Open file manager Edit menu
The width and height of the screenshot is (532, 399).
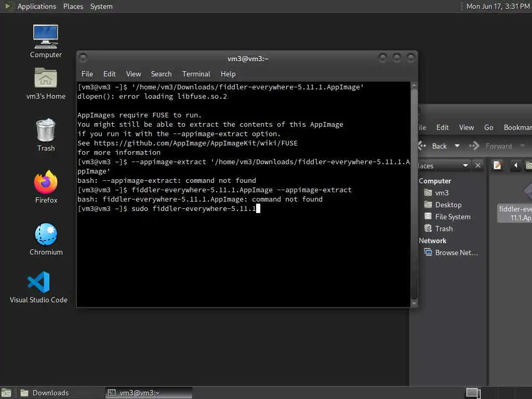tap(443, 128)
